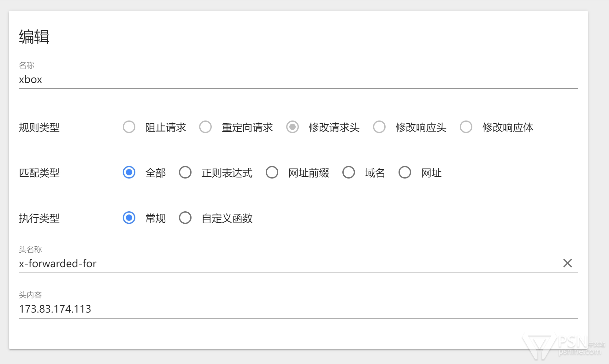The height and width of the screenshot is (364, 609).
Task: Choose 正则表达式 match type option
Action: tap(185, 173)
